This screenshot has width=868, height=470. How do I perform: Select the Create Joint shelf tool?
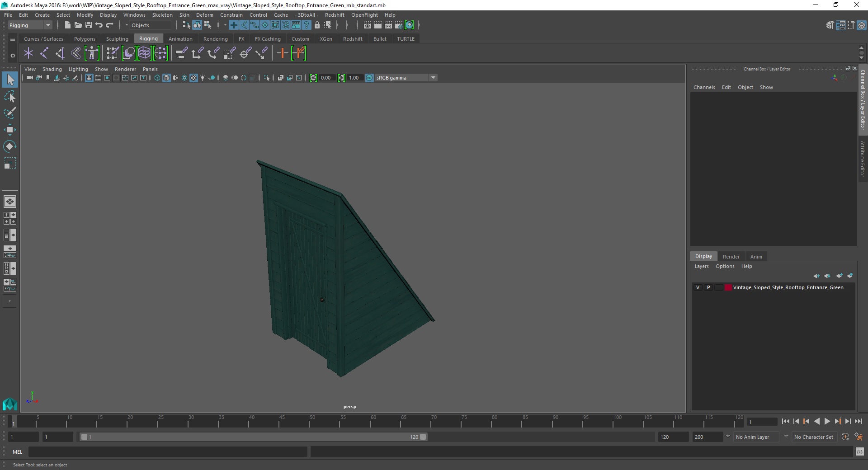click(44, 53)
